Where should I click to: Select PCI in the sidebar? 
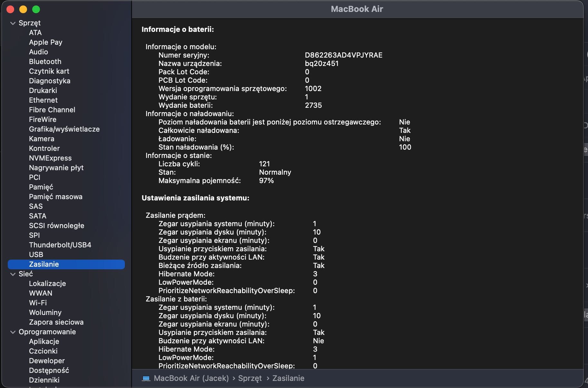(x=34, y=177)
